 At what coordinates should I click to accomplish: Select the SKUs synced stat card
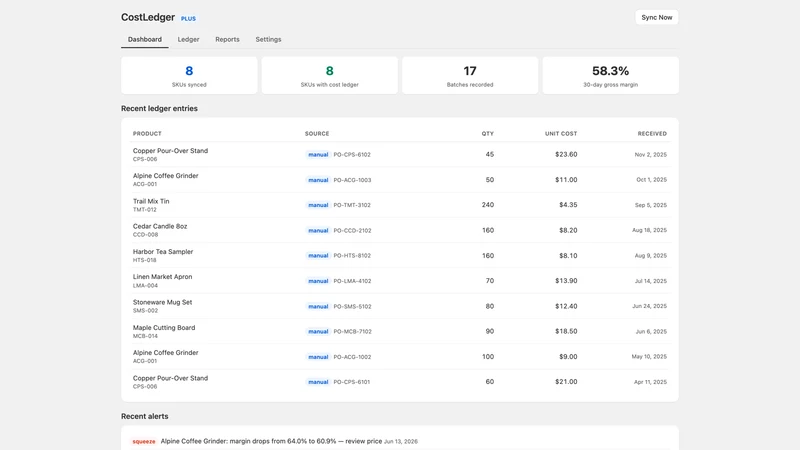(189, 75)
